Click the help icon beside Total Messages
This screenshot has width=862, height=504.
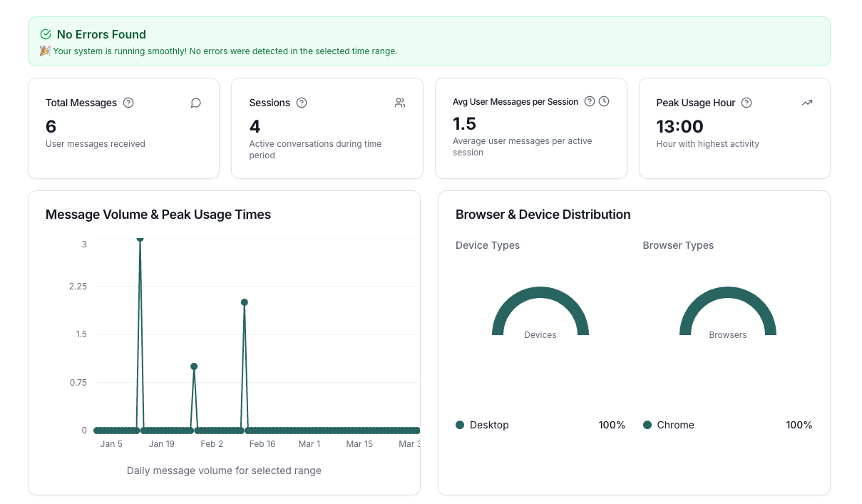pos(128,103)
